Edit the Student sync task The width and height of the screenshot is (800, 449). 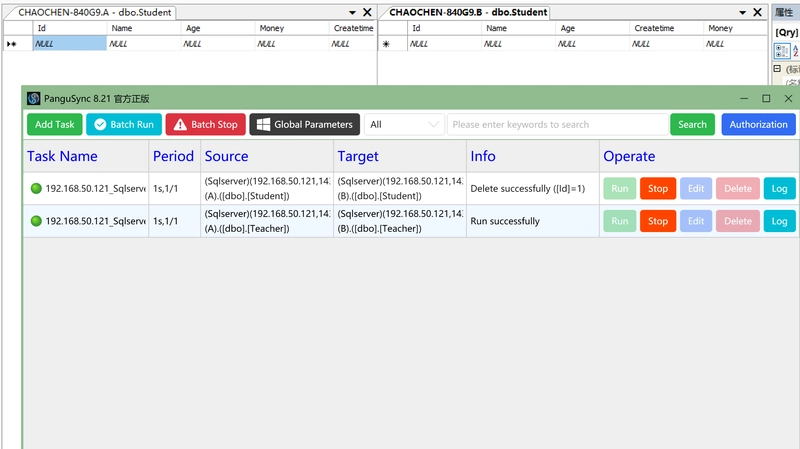tap(696, 188)
